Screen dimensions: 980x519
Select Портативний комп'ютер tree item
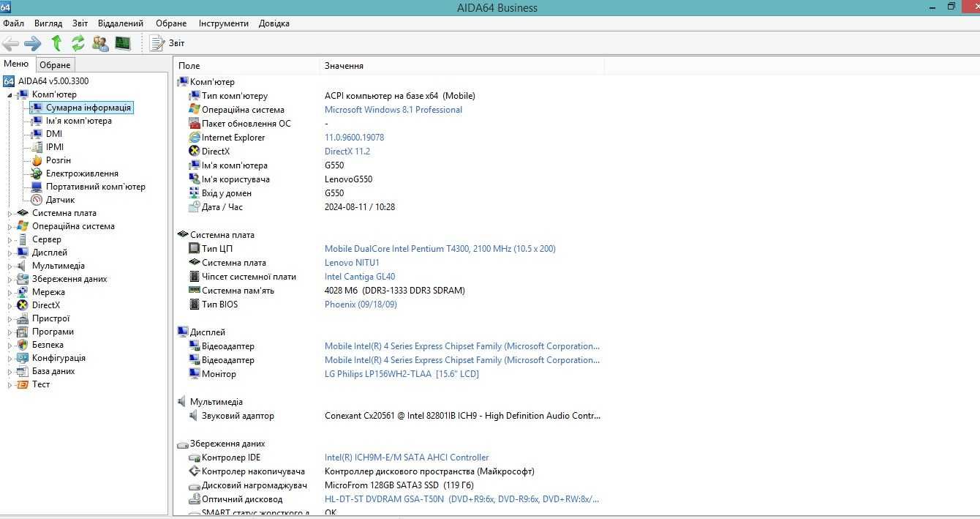(96, 187)
